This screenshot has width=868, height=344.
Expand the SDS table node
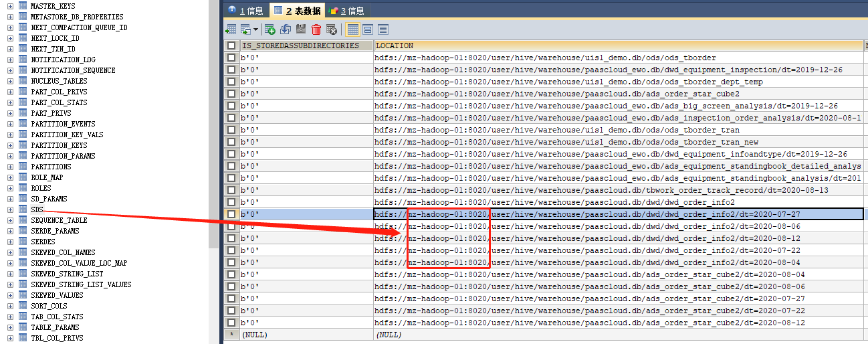[x=10, y=209]
